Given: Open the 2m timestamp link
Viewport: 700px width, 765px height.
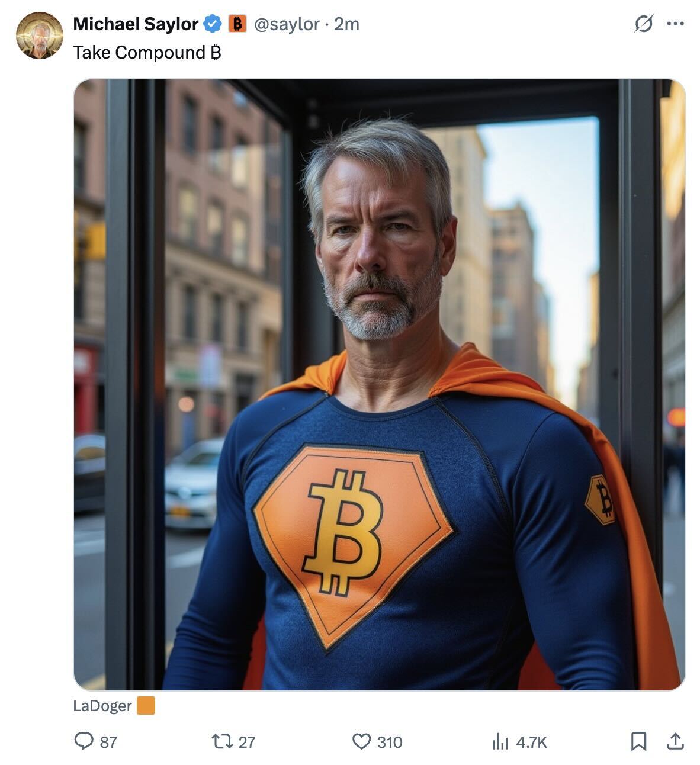Looking at the screenshot, I should coord(346,24).
